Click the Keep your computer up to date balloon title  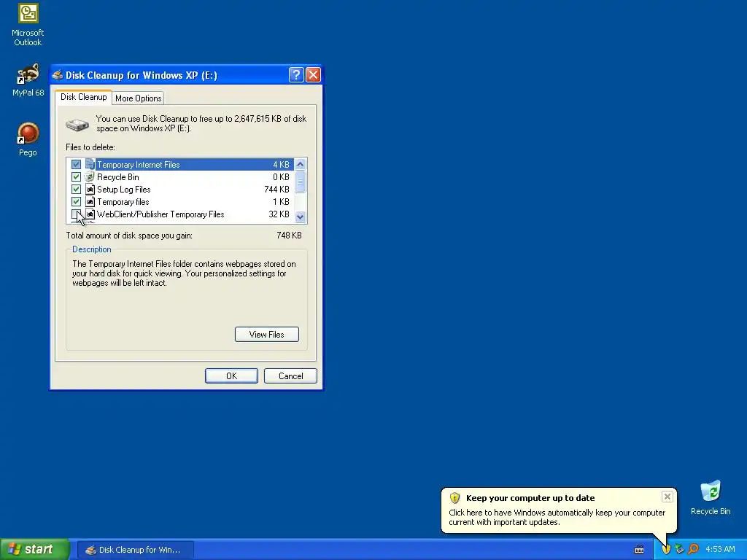[530, 498]
